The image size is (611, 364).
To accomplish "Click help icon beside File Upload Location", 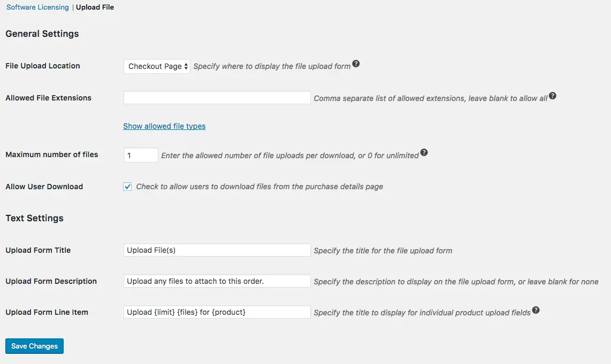I will tap(356, 64).
